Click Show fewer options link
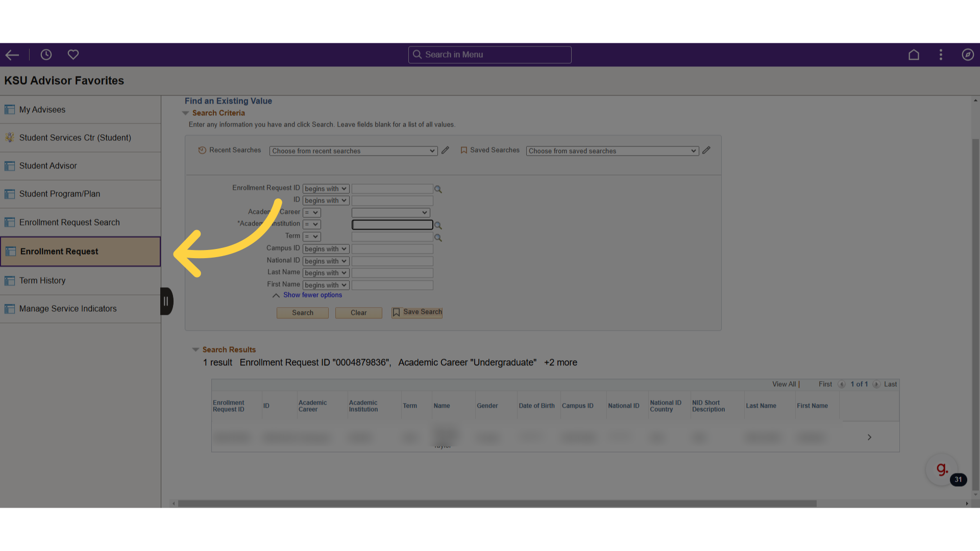 (312, 295)
